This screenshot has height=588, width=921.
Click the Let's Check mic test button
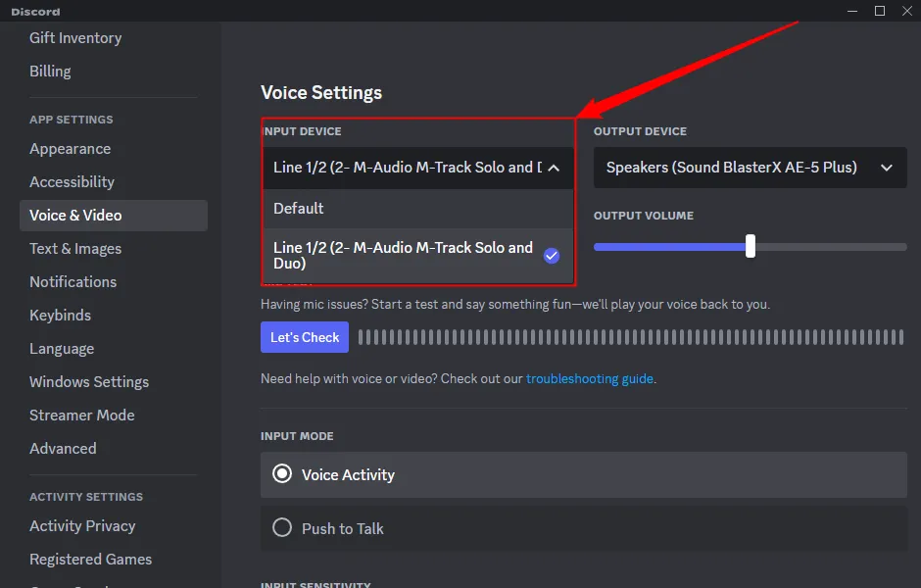305,337
